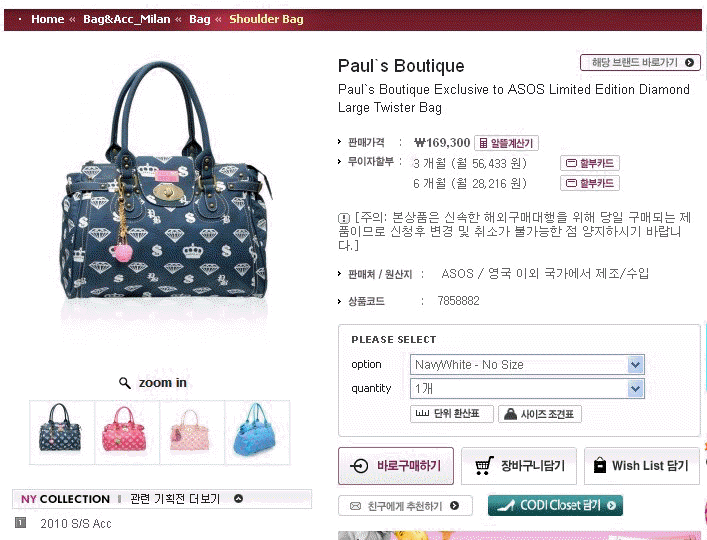The image size is (707, 540).
Task: Select Shoulder Bag breadcrumb link
Action: [266, 19]
